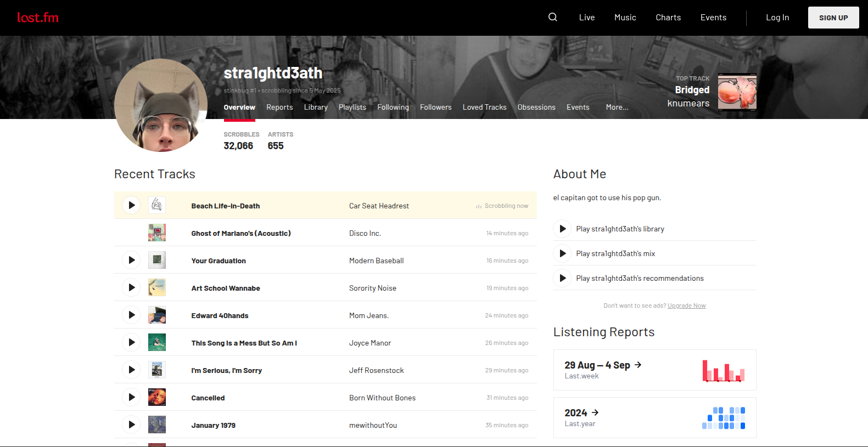Play stra1ghtd3ath's library button
The height and width of the screenshot is (447, 868).
562,229
